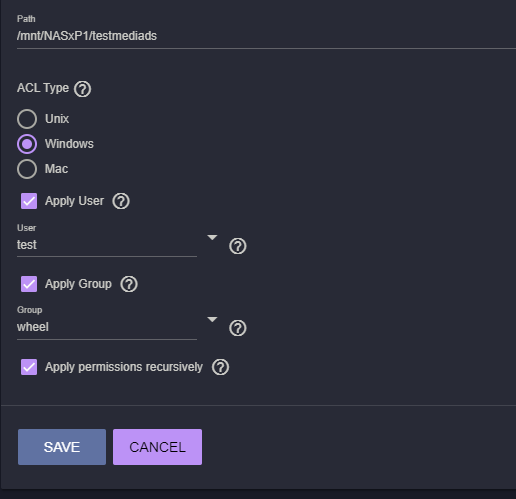Screen dimensions: 516x499
Task: Expand the Group dropdown arrow
Action: pos(212,319)
